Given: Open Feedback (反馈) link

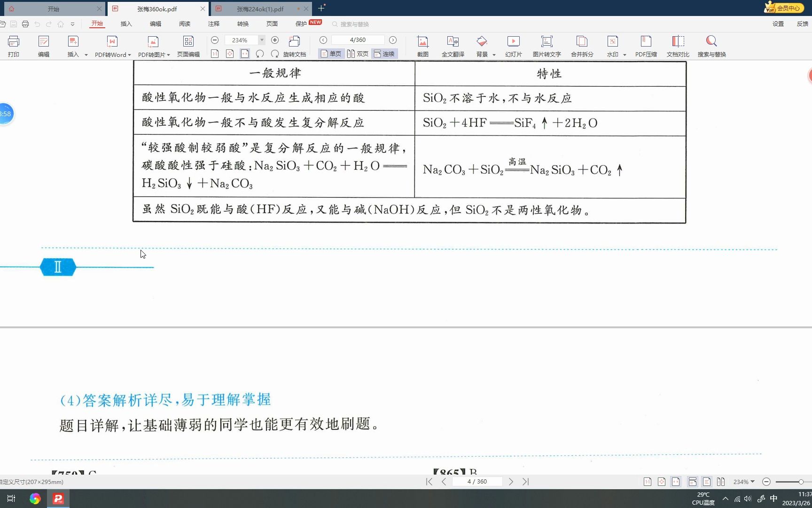Looking at the screenshot, I should click(803, 24).
